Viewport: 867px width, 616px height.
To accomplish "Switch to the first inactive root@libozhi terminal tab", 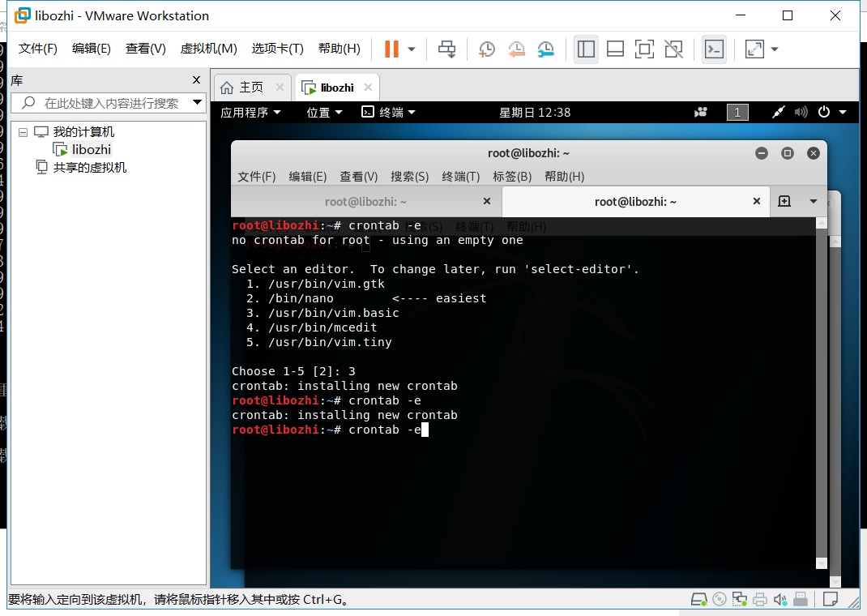I will pyautogui.click(x=365, y=202).
